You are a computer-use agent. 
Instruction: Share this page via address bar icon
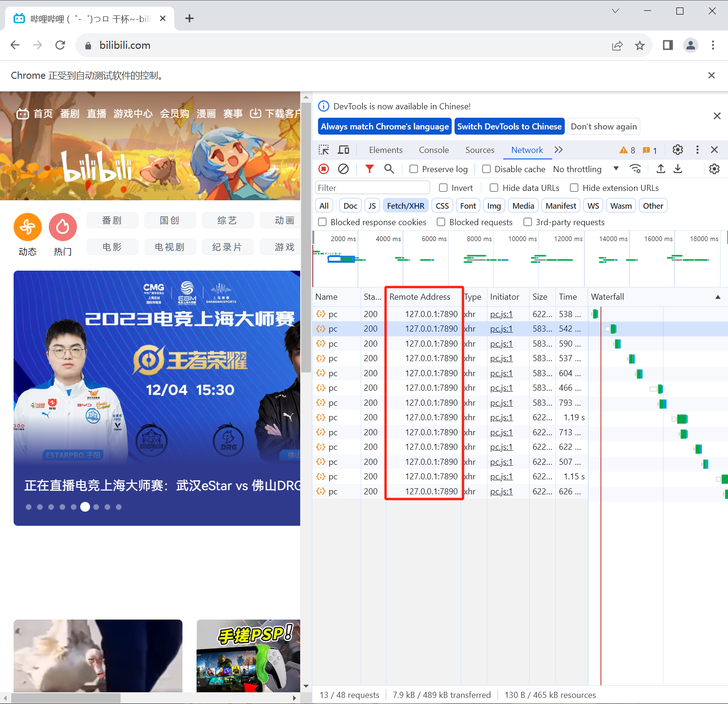point(617,45)
